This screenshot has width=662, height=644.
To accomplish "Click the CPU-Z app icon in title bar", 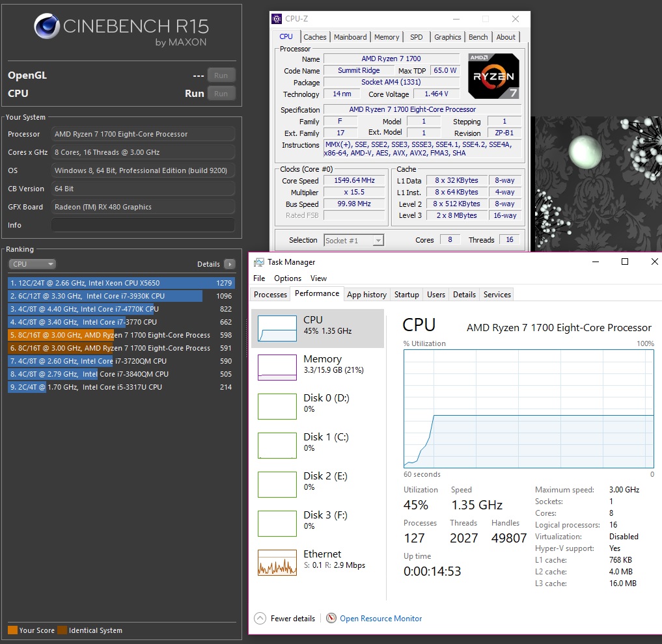I will [x=277, y=19].
